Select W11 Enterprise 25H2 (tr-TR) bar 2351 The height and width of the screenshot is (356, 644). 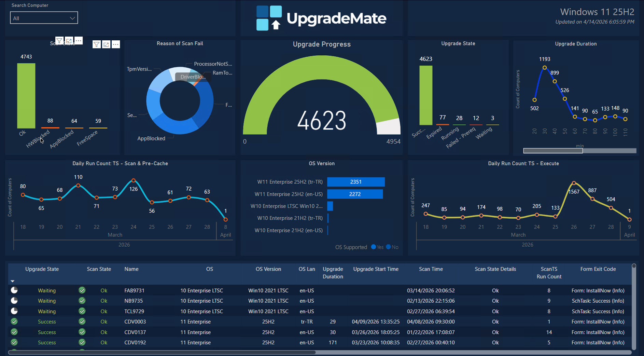point(356,182)
